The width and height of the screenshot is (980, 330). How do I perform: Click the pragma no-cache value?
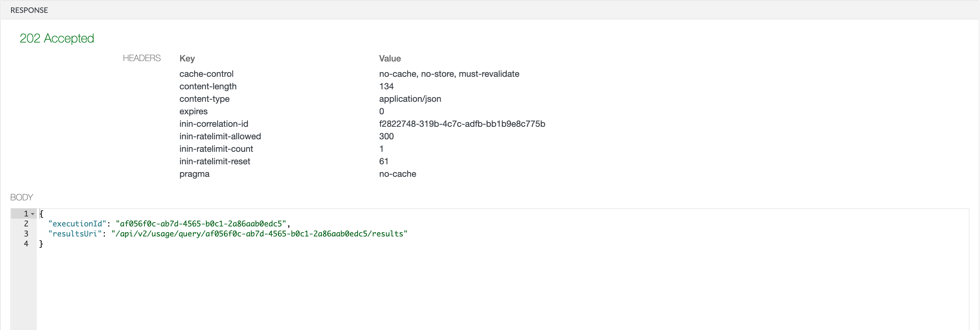(398, 174)
